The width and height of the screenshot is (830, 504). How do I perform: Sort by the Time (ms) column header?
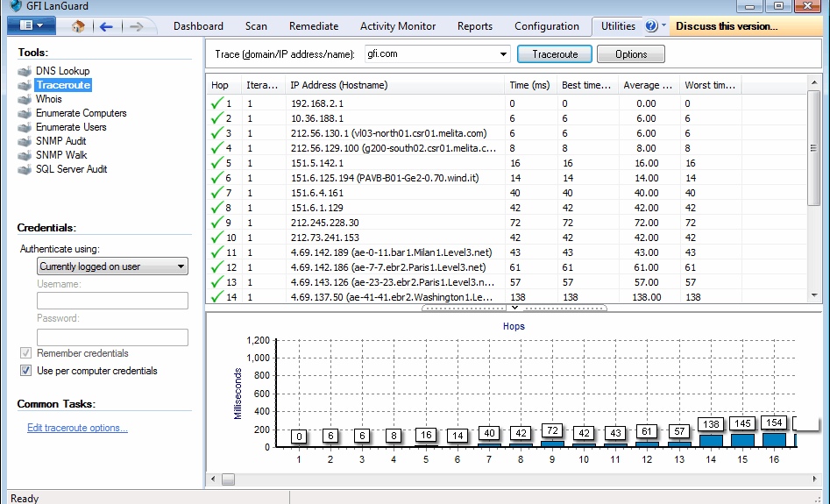pyautogui.click(x=530, y=85)
